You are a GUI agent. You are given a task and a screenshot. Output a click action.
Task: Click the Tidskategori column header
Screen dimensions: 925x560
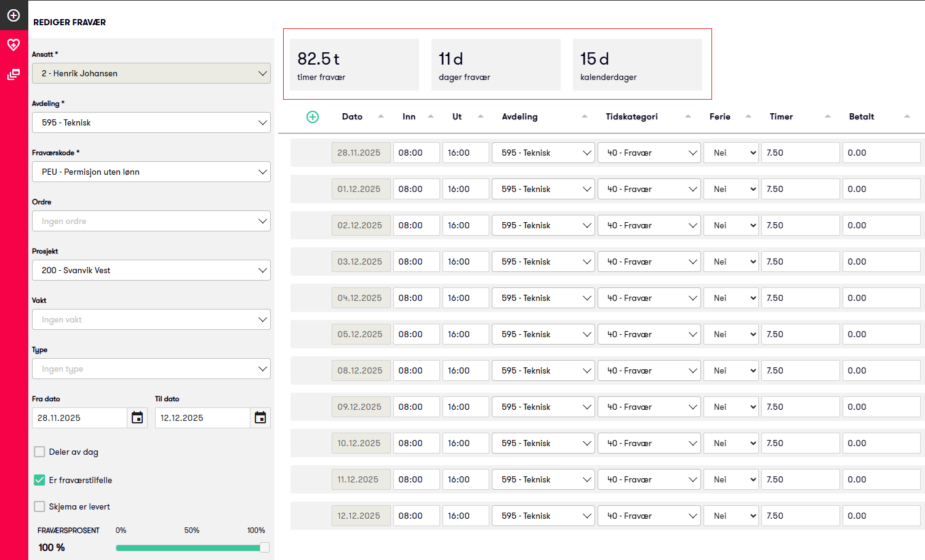point(631,117)
